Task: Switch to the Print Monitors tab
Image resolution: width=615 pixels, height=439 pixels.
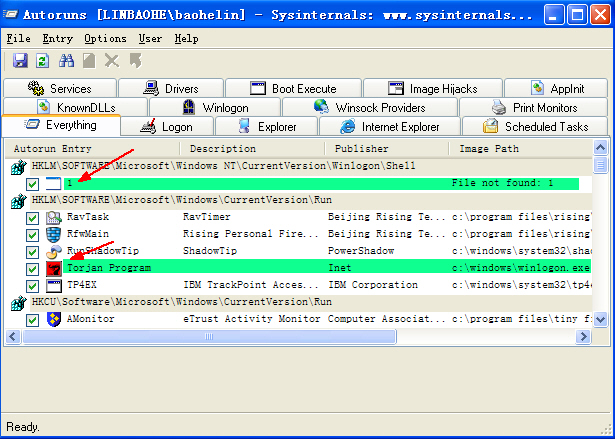Action: [534, 107]
